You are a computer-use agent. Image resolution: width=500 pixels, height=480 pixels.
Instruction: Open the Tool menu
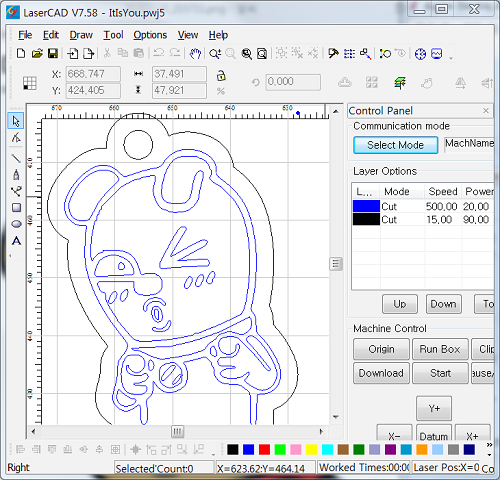(x=113, y=35)
